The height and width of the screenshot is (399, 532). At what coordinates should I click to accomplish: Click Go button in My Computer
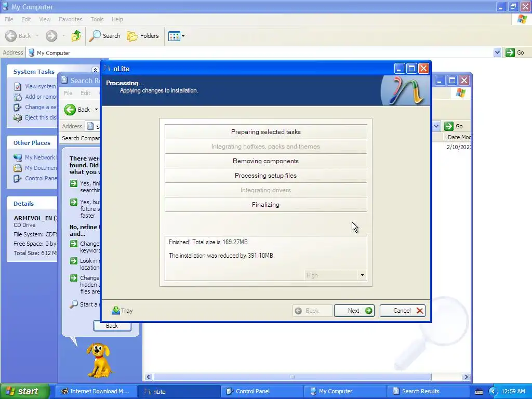point(515,52)
